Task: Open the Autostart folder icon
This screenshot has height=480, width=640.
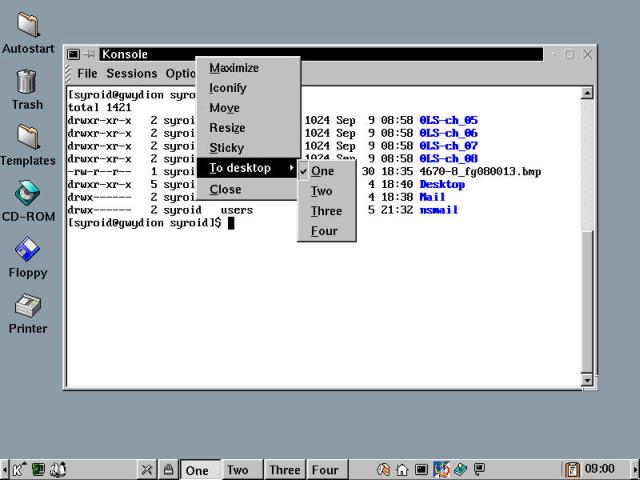Action: 27,26
